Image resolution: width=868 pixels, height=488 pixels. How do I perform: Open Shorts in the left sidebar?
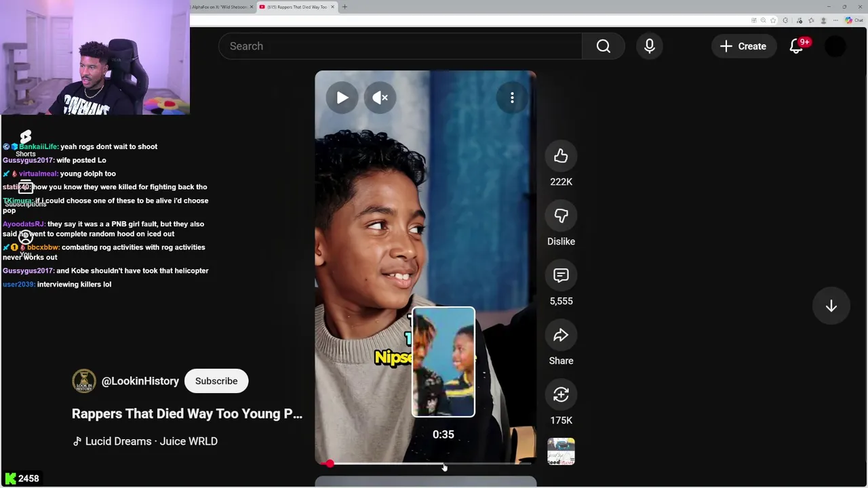25,144
